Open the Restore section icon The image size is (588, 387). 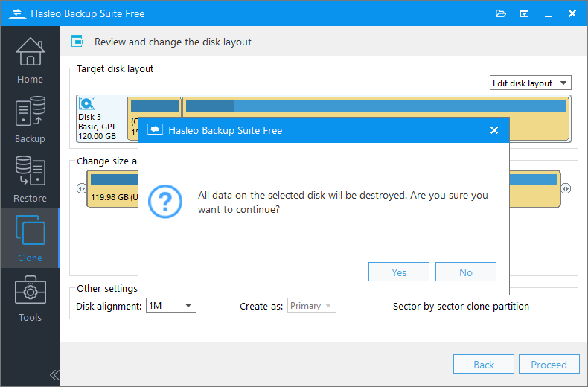pos(30,178)
